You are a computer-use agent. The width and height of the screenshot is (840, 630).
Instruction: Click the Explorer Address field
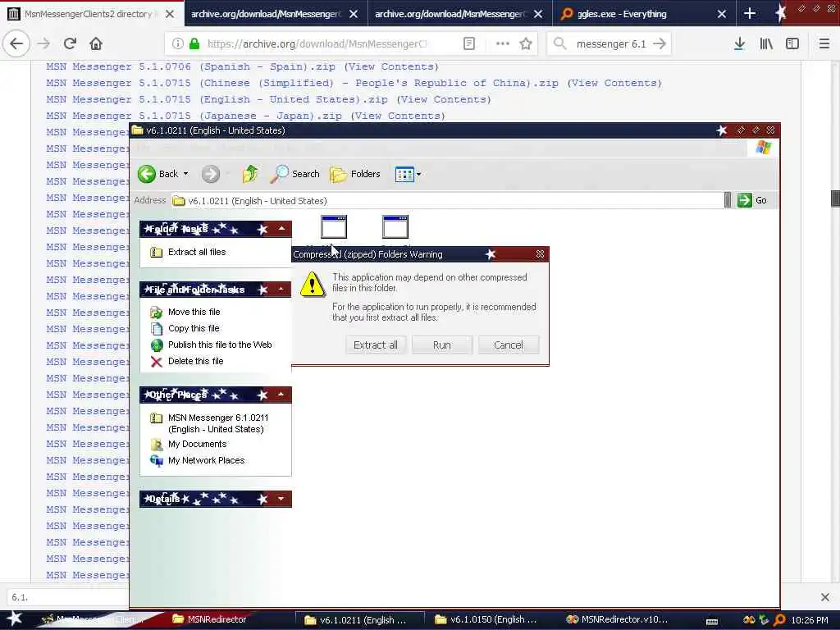[447, 200]
